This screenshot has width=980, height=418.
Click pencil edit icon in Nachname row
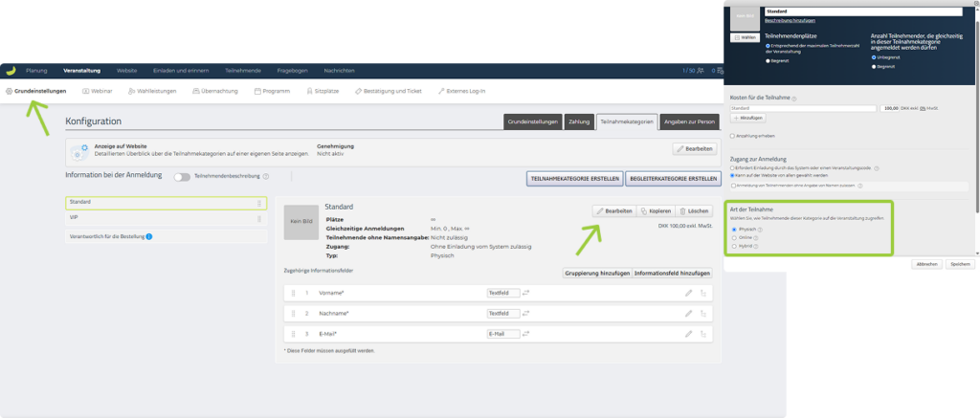(689, 314)
